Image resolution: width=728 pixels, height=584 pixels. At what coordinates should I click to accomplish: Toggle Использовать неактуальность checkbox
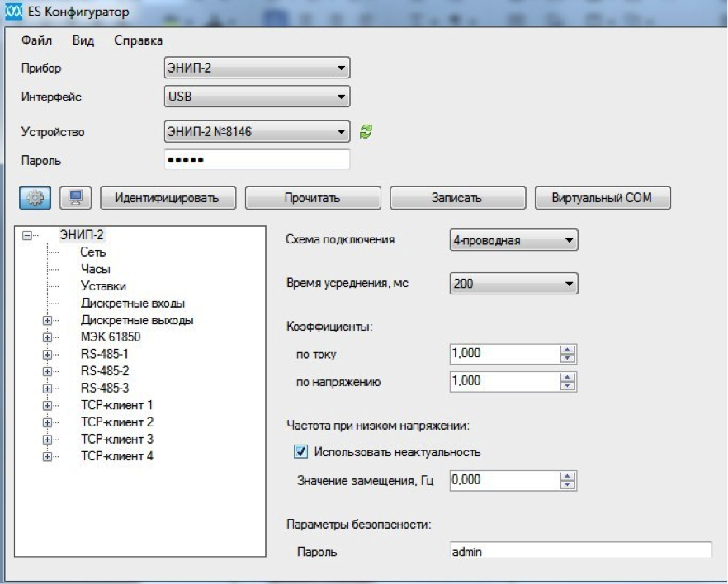[301, 452]
